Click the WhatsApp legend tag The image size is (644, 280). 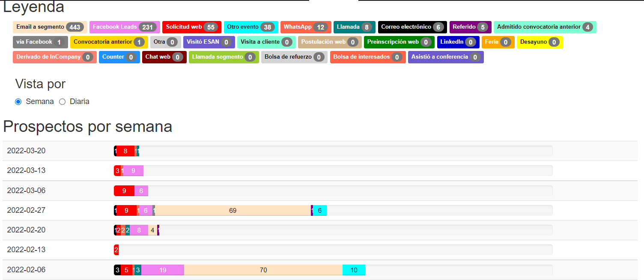[x=306, y=27]
